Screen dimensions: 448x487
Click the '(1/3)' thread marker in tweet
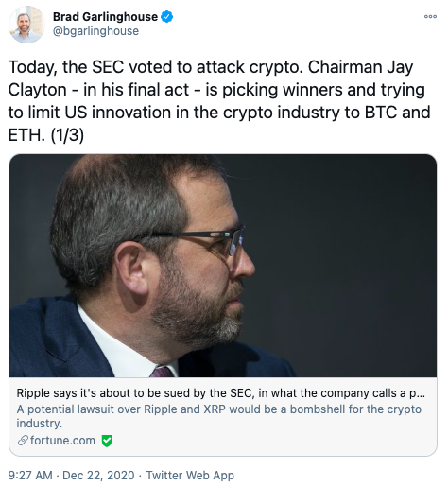point(67,135)
